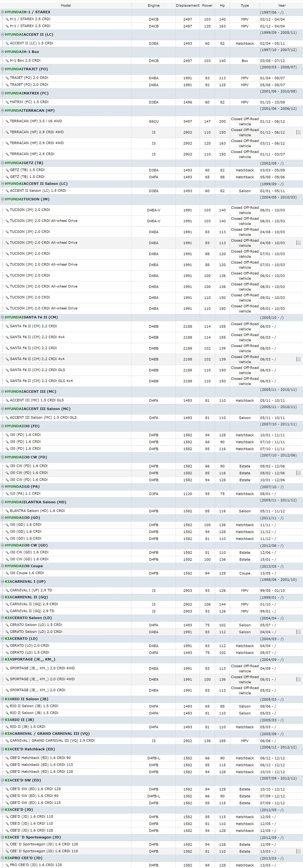Click magnifier icon for RIO II (JB) 1.5 CRDi

click(x=7, y=727)
